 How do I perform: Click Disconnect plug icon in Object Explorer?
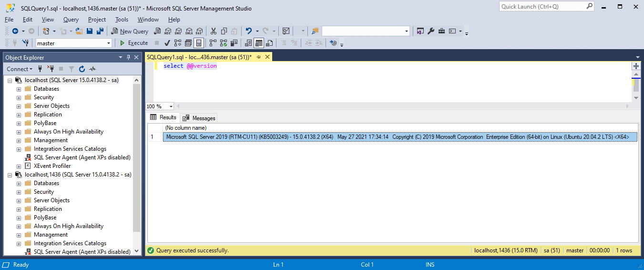tap(51, 69)
